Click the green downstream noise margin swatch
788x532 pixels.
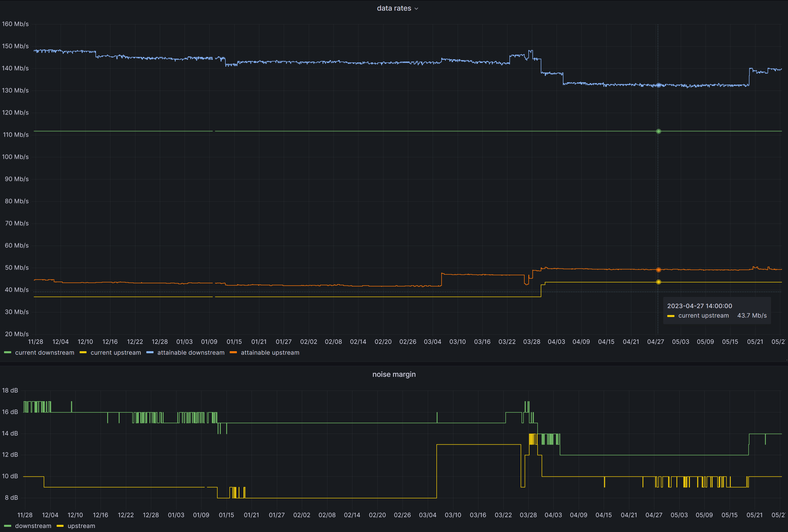coord(7,526)
